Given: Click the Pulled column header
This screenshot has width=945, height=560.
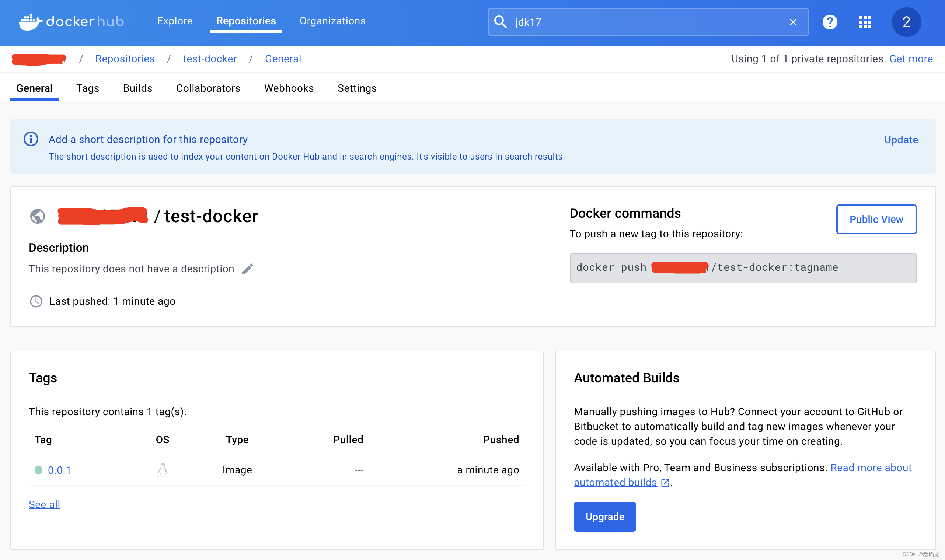Looking at the screenshot, I should [348, 440].
